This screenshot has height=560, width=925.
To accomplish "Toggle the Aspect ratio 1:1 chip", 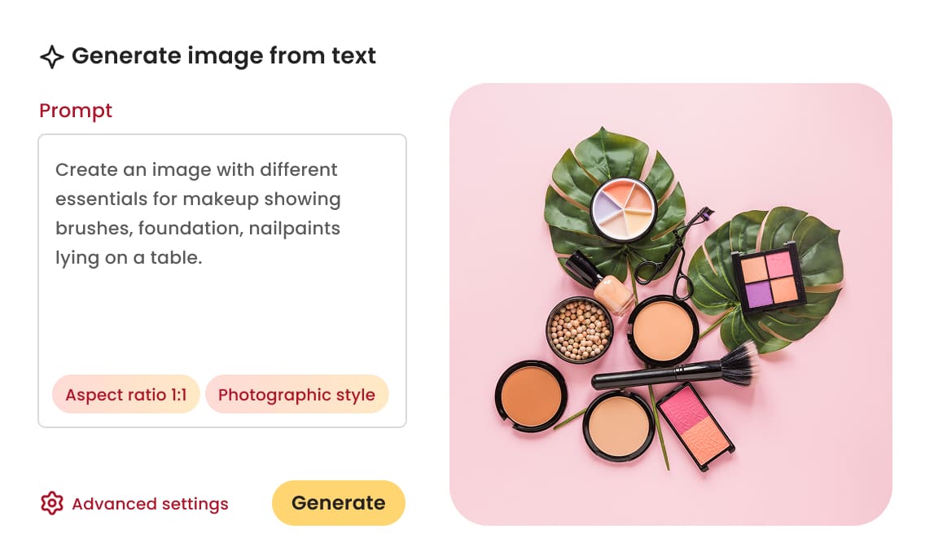I will coord(126,395).
